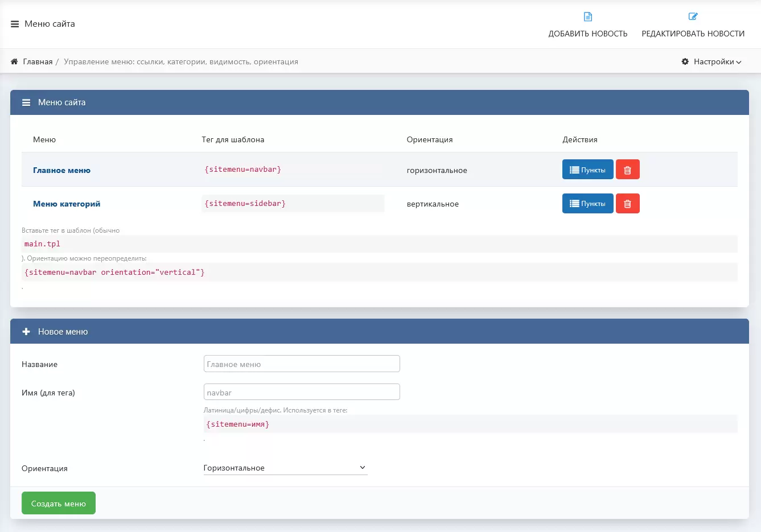Go to Главная breadcrumb link
The width and height of the screenshot is (761, 532).
click(x=38, y=61)
